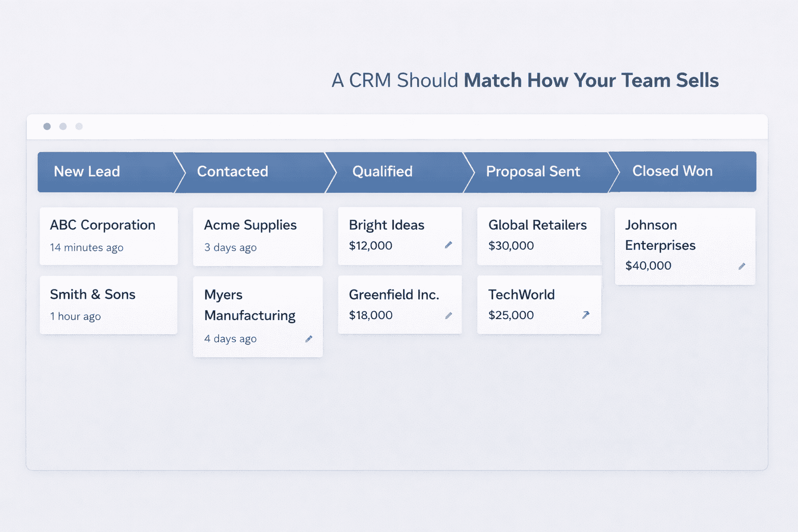
Task: Edit the Johnson Enterprises deal value
Action: (742, 265)
